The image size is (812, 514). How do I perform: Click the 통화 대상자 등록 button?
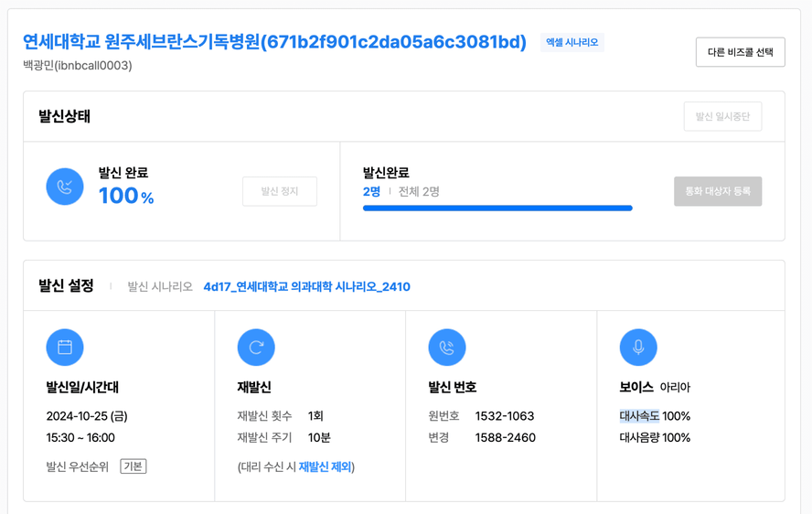point(718,191)
